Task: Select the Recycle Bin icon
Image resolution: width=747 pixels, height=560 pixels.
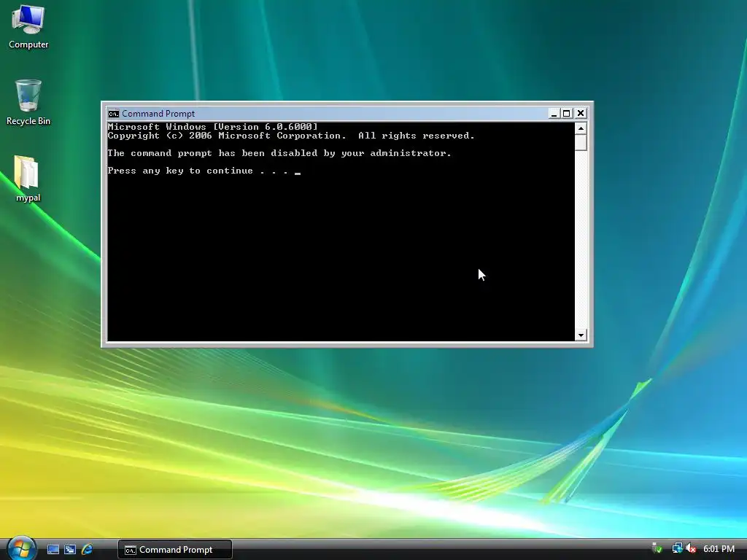Action: [x=28, y=102]
